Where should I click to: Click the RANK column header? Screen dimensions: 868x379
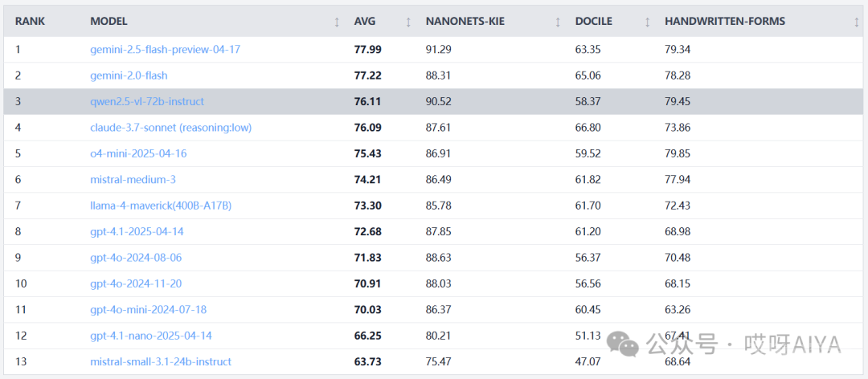(x=30, y=22)
